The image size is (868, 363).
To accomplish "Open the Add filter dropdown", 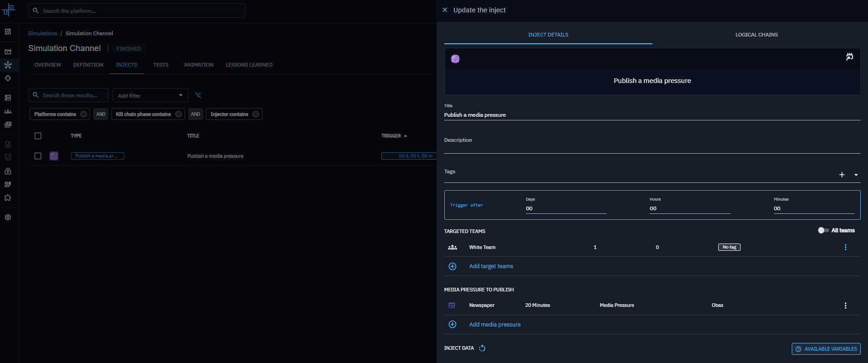I will point(150,95).
